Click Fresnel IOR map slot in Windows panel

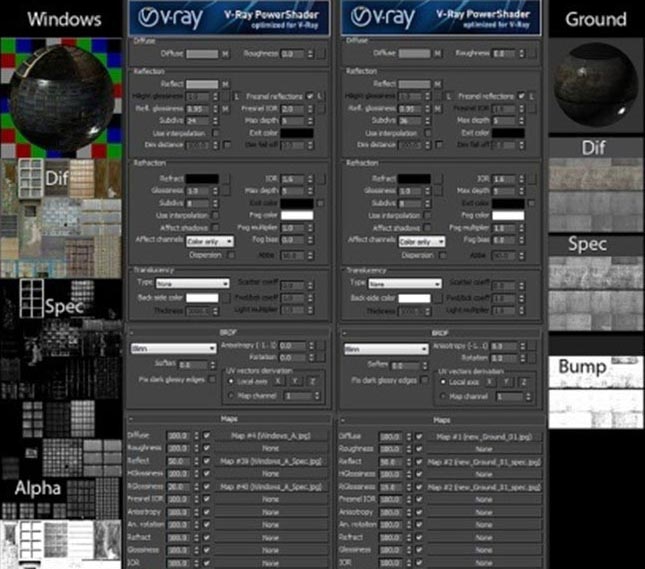[320, 109]
